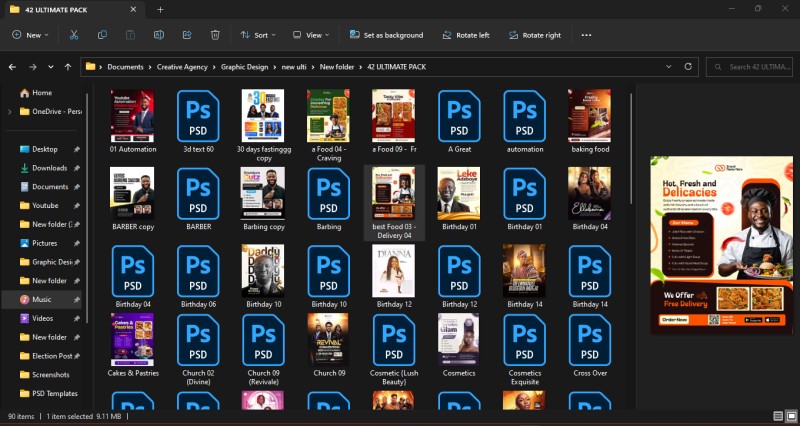
Task: Click Creative Agency in the address path
Action: click(182, 67)
